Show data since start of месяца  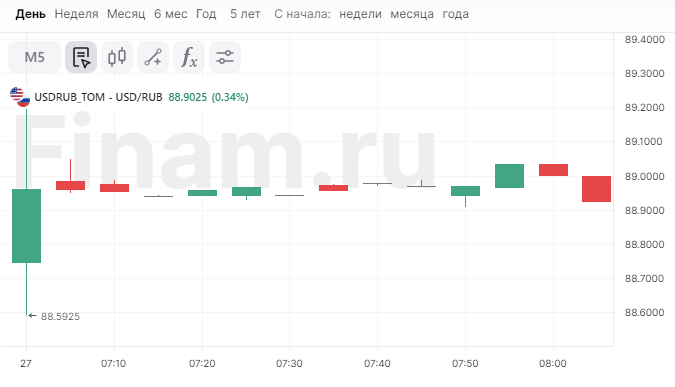coord(412,14)
